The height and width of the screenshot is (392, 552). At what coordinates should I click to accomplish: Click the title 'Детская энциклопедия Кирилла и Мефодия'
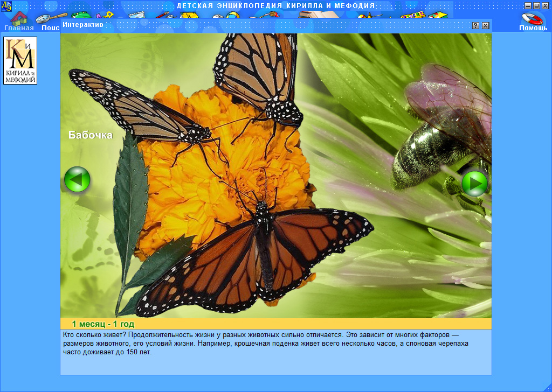(x=275, y=5)
